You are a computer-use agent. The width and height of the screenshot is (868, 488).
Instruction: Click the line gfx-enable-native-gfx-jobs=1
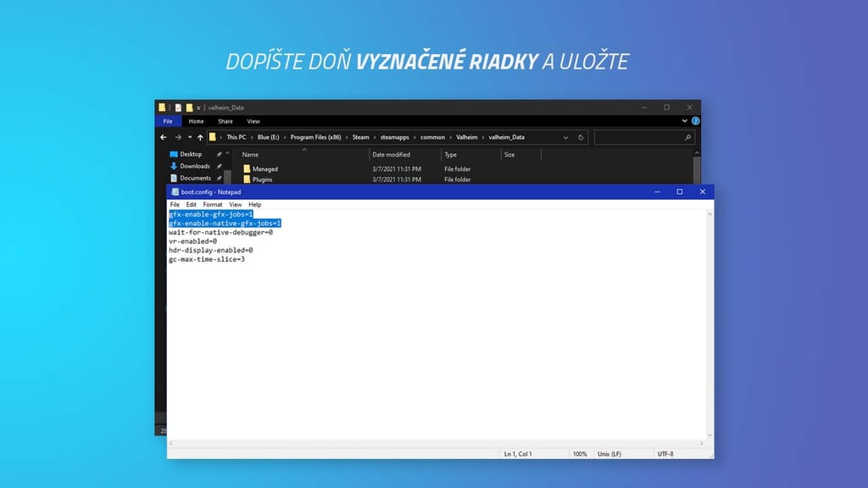225,223
